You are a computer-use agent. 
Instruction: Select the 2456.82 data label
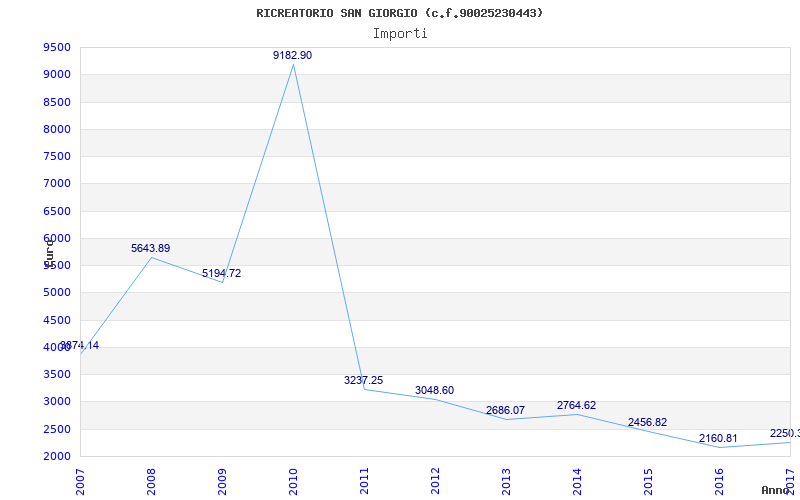coord(647,422)
